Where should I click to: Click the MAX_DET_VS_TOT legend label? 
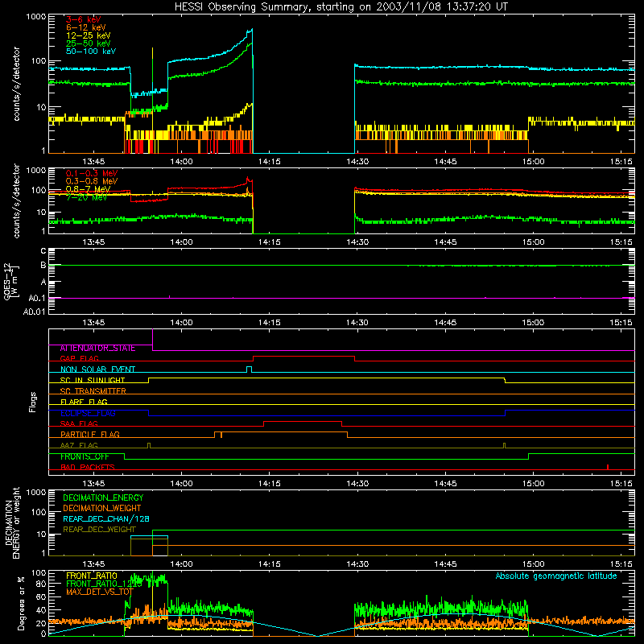point(100,592)
